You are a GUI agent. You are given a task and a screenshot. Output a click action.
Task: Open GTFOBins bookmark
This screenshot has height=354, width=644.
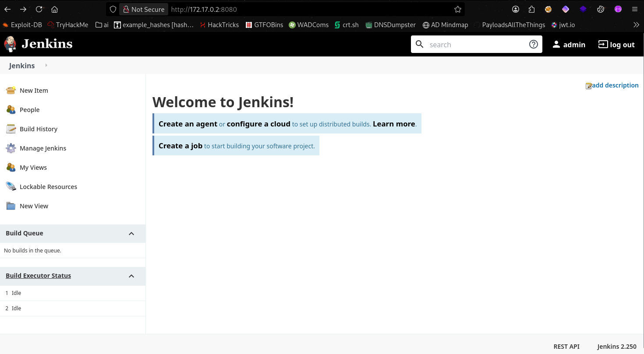pos(265,25)
